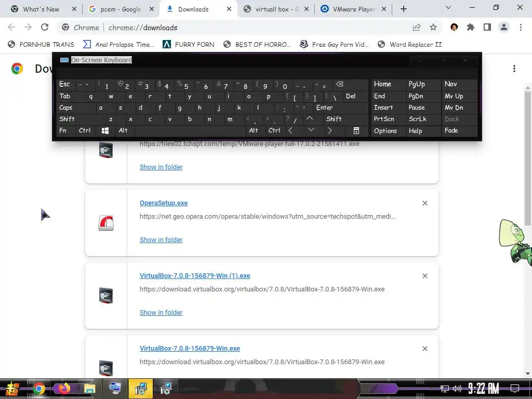This screenshot has height=399, width=532.
Task: Click the VirtualBox (1).exe file icon
Action: coord(106,296)
